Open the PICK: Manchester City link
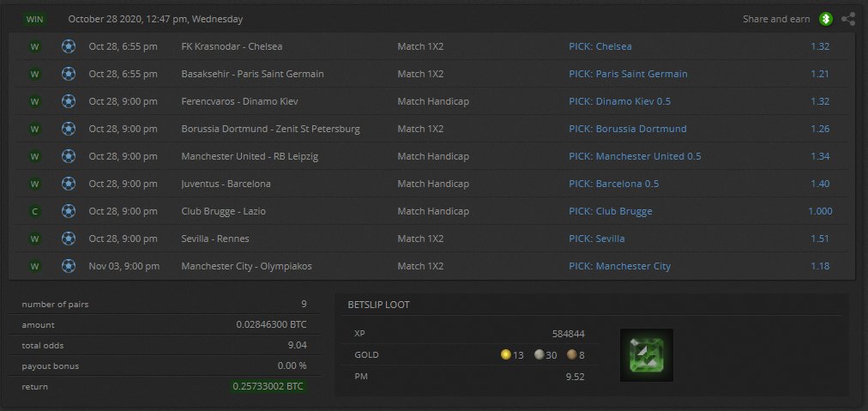868x411 pixels. click(620, 267)
